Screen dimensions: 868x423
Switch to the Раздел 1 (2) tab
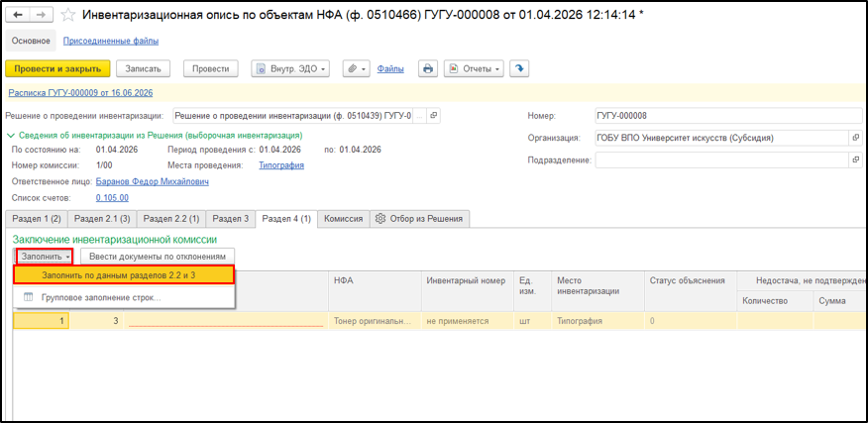pyautogui.click(x=37, y=219)
